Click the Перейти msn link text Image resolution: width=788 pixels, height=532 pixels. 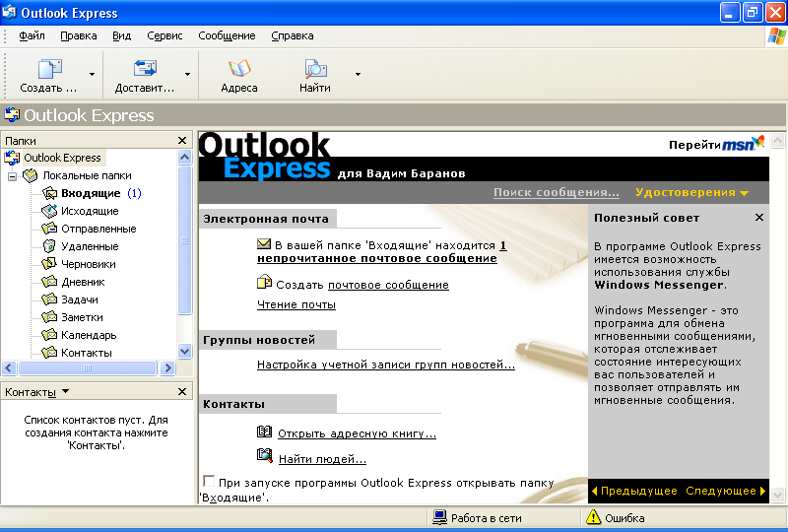[694, 145]
